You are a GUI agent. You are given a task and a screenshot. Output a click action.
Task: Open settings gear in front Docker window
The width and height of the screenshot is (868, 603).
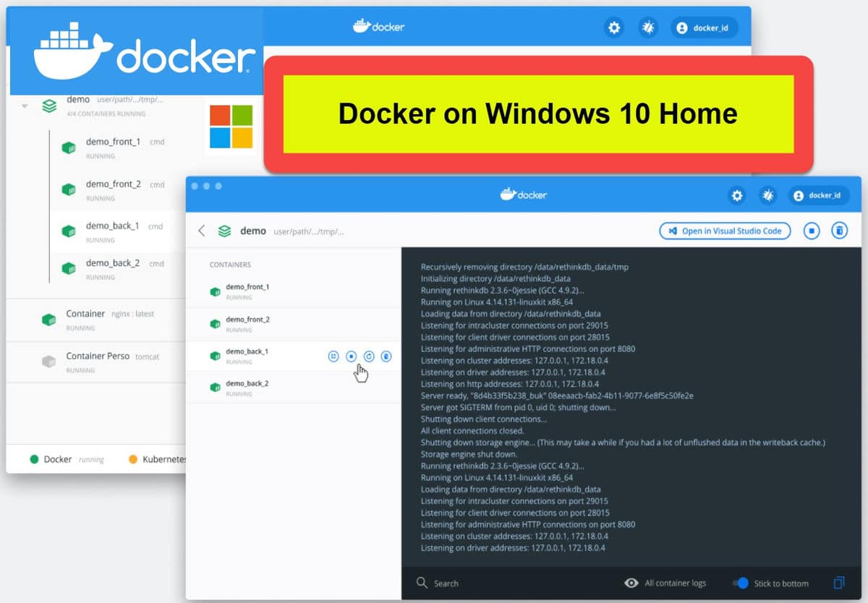737,195
